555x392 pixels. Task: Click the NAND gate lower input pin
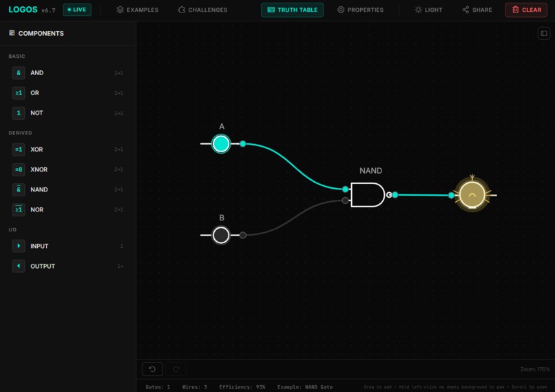(x=346, y=200)
